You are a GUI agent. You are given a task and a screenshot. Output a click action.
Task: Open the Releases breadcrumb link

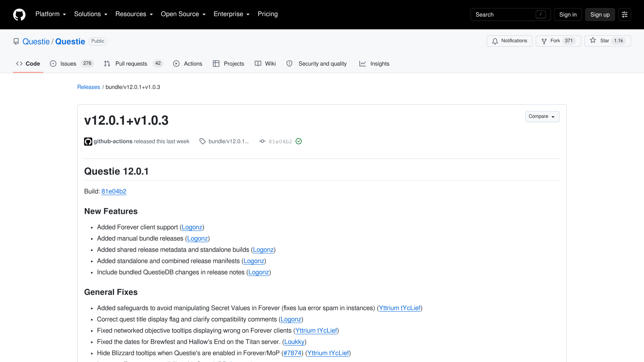89,87
